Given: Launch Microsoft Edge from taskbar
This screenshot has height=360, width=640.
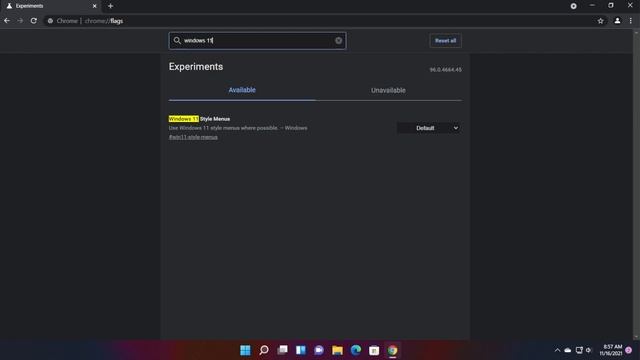Looking at the screenshot, I should 356,350.
